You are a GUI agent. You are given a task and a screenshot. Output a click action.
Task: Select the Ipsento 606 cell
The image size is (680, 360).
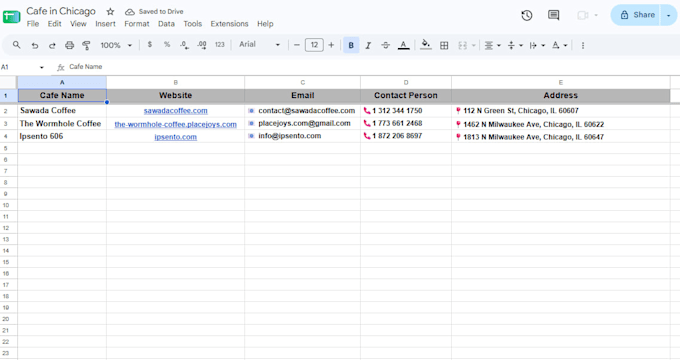(62, 136)
